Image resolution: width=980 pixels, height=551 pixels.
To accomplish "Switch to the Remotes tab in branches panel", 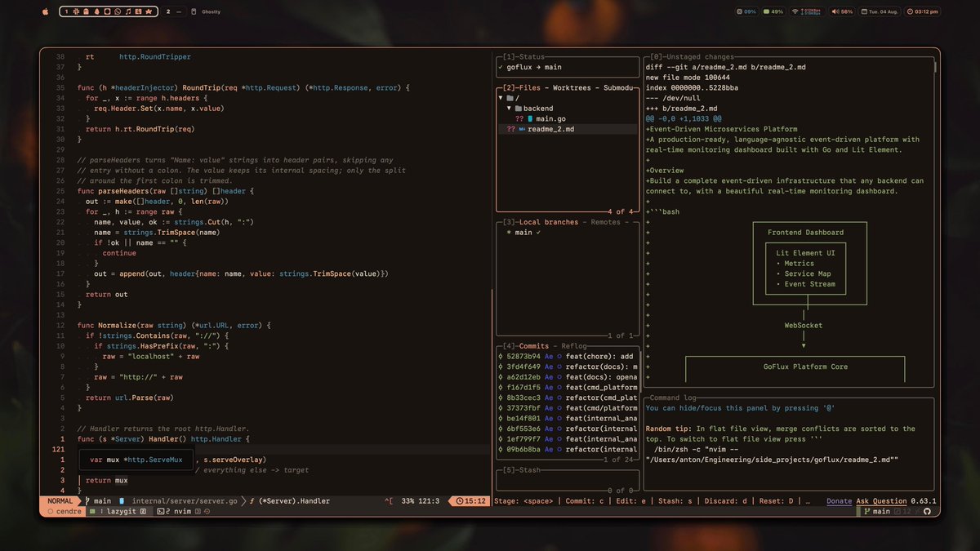I will [x=607, y=222].
